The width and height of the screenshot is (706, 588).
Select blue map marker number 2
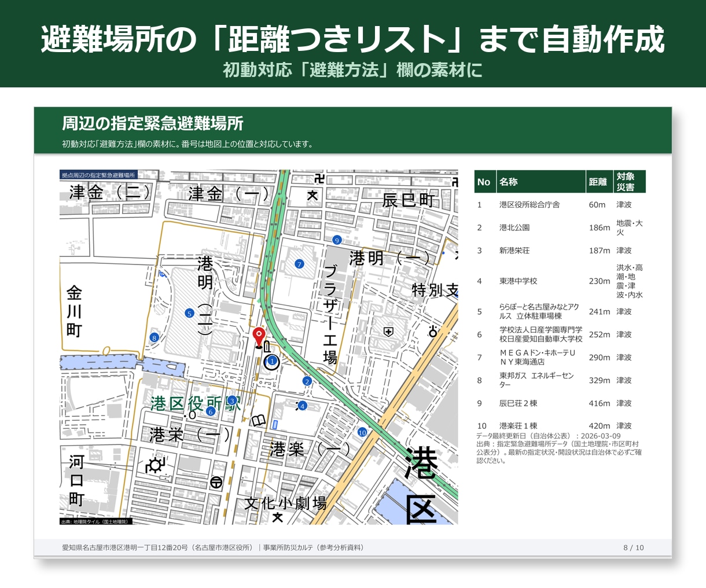tap(307, 381)
